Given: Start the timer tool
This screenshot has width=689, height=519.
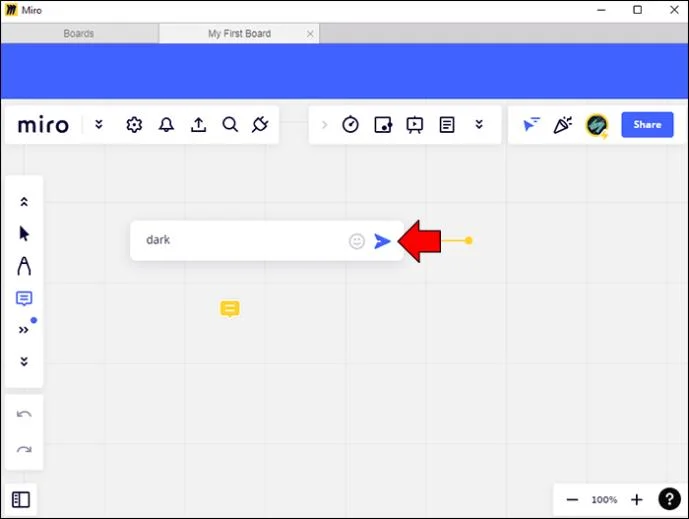Looking at the screenshot, I should [x=350, y=125].
